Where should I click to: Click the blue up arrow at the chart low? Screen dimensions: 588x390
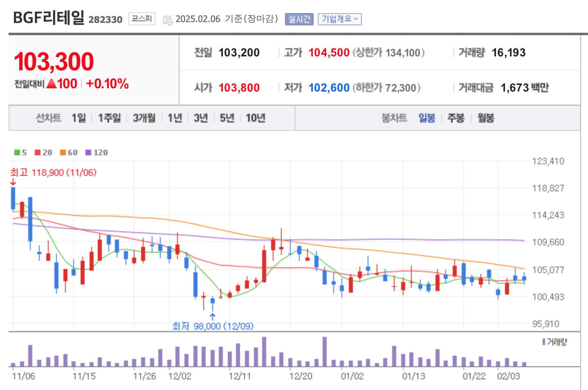click(x=213, y=316)
